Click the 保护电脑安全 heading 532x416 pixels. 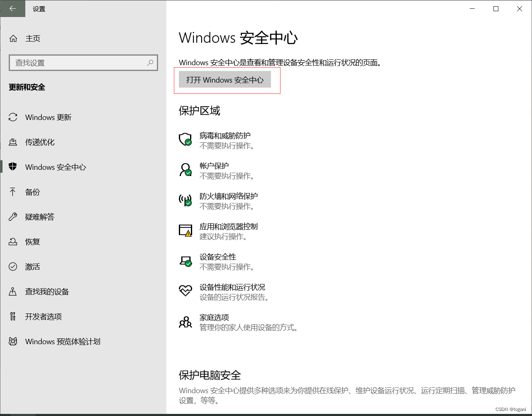point(210,375)
